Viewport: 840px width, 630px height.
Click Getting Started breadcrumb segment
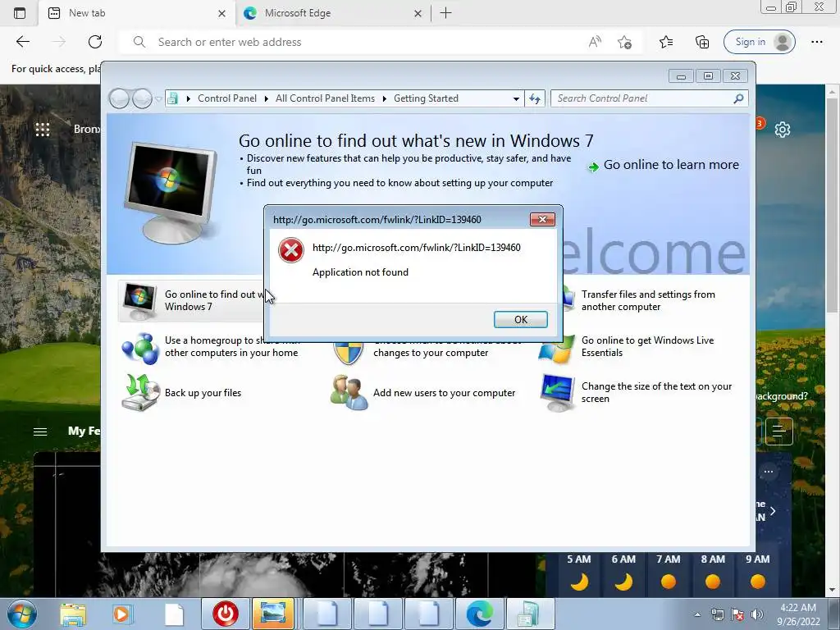click(x=426, y=98)
